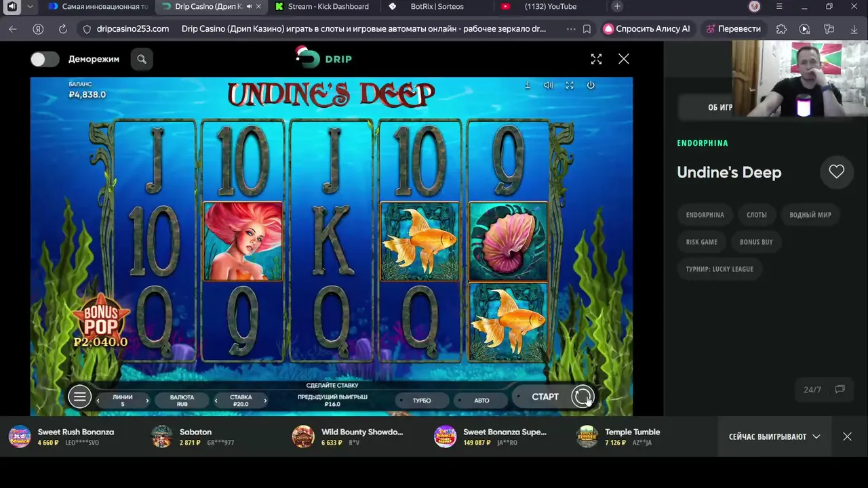The width and height of the screenshot is (868, 488).
Task: Click the speaker icon in browser corner
Action: (12, 7)
